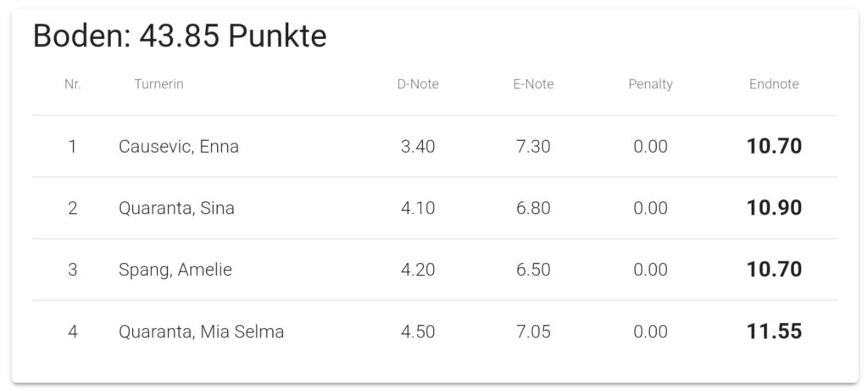
Task: Click the Boden 43.85 Punkte heading
Action: click(x=180, y=36)
